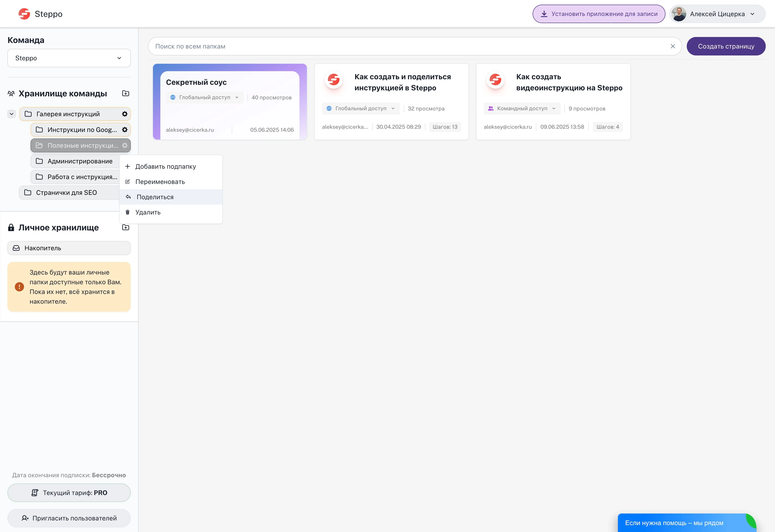775x532 pixels.
Task: Open Глобальный доступ dropdown on Секретный соус
Action: pos(204,97)
